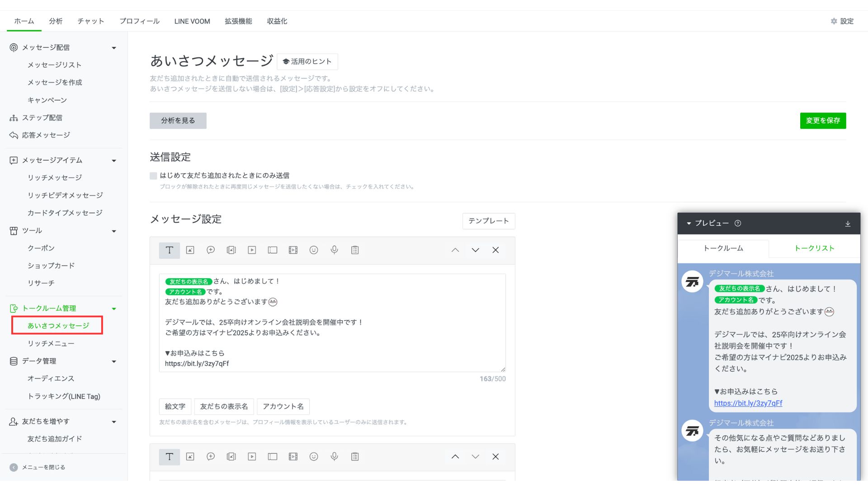Open カードタイプメッセージ in sidebar
Screen dimensions: 868x488
tap(65, 213)
